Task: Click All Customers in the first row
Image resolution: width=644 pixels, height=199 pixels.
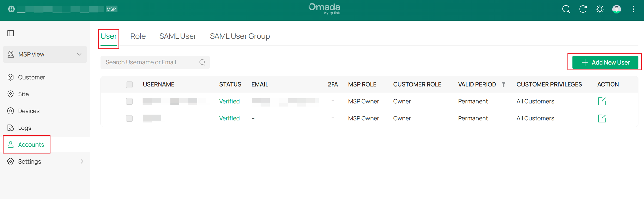Action: tap(535, 101)
